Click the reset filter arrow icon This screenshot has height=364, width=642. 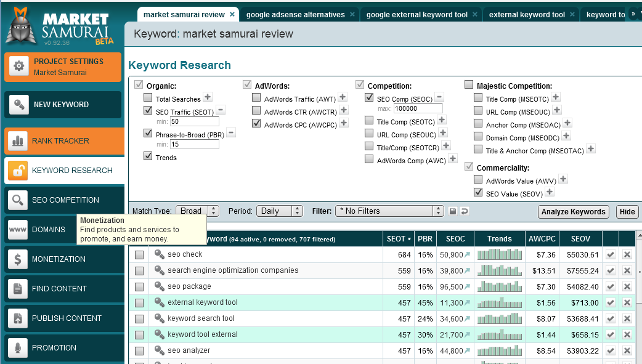(465, 211)
